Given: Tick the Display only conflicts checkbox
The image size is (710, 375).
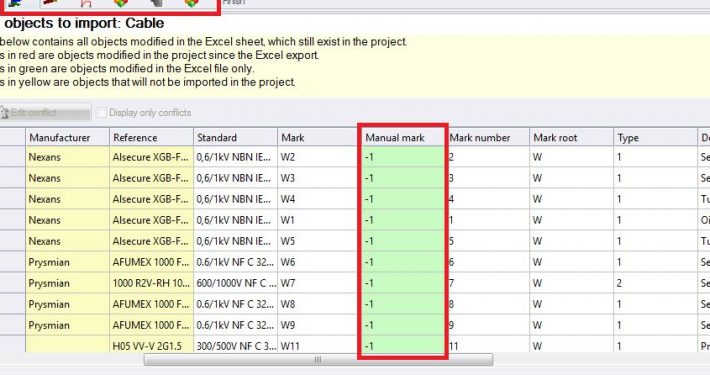Looking at the screenshot, I should [101, 112].
